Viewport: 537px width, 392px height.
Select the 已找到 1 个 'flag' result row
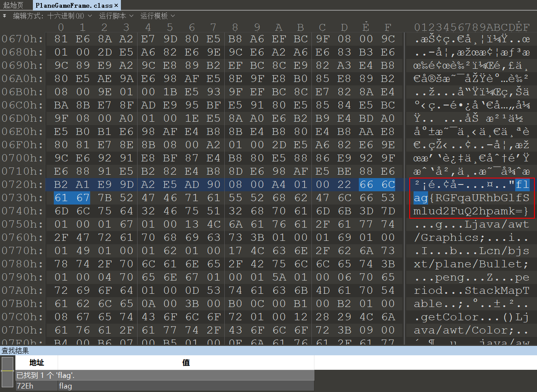(x=165, y=375)
